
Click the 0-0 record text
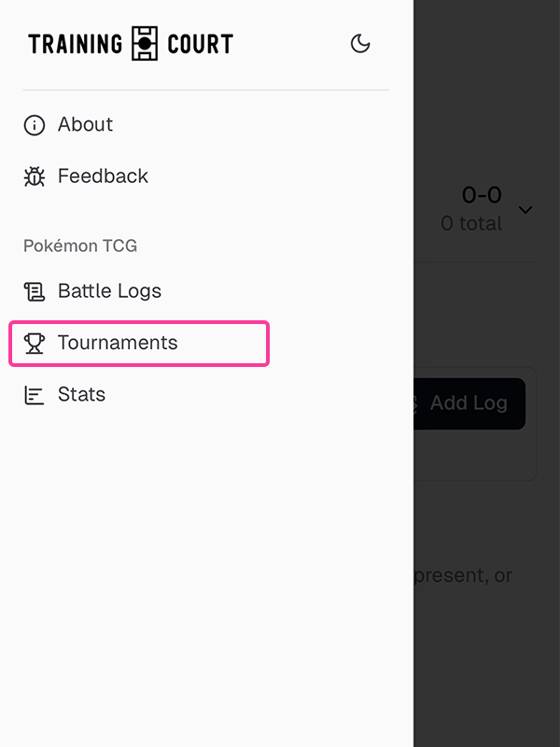[482, 195]
